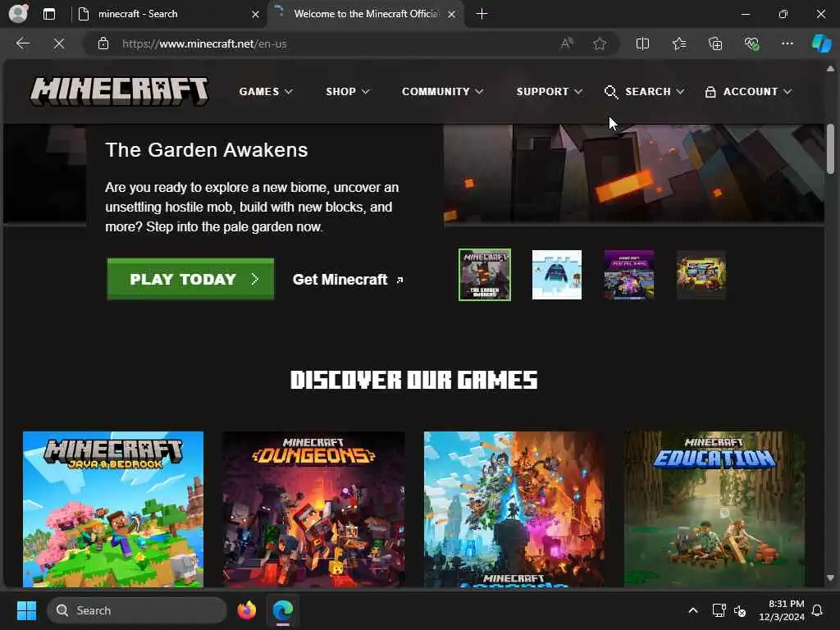Screen dimensions: 840x630
Task: Expand the Shop dropdown menu
Action: coord(348,92)
